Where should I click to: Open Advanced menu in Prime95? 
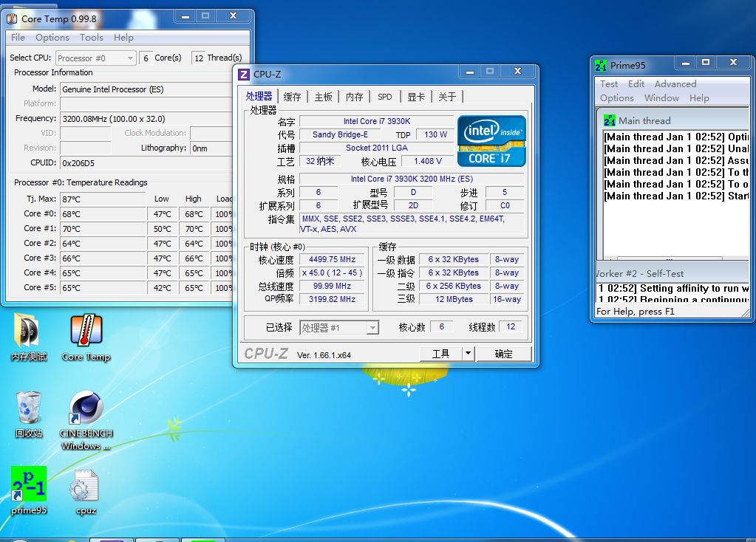click(x=675, y=84)
